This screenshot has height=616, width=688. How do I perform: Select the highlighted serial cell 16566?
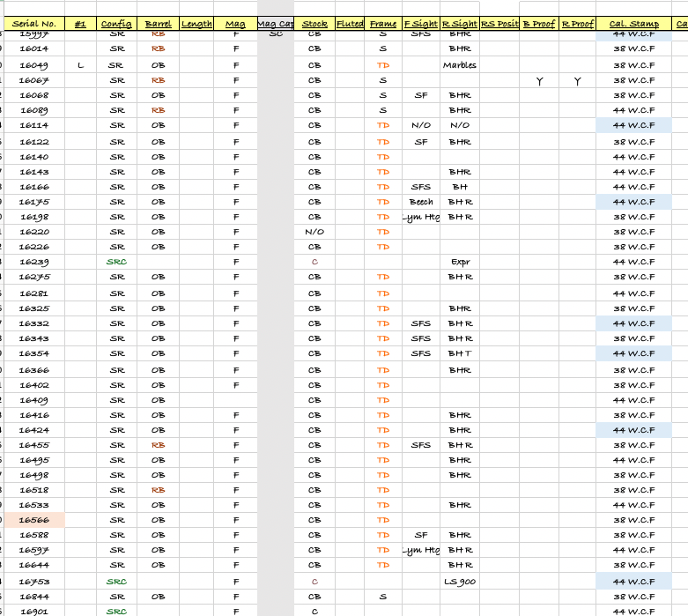(x=34, y=520)
